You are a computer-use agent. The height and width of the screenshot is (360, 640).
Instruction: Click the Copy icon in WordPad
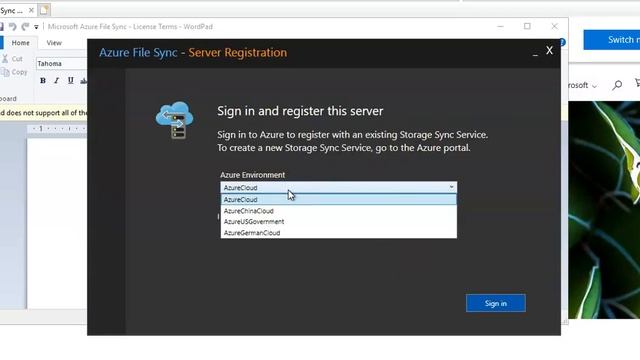click(x=5, y=72)
